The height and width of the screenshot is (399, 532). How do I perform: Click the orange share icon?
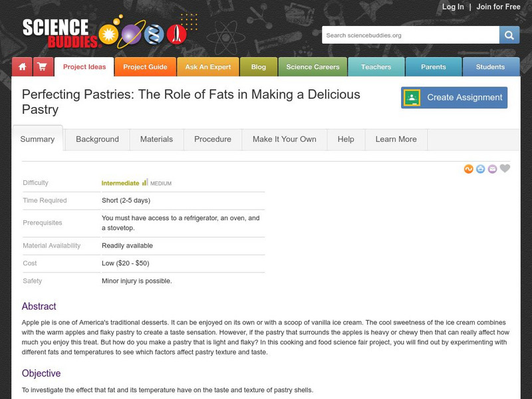click(469, 169)
